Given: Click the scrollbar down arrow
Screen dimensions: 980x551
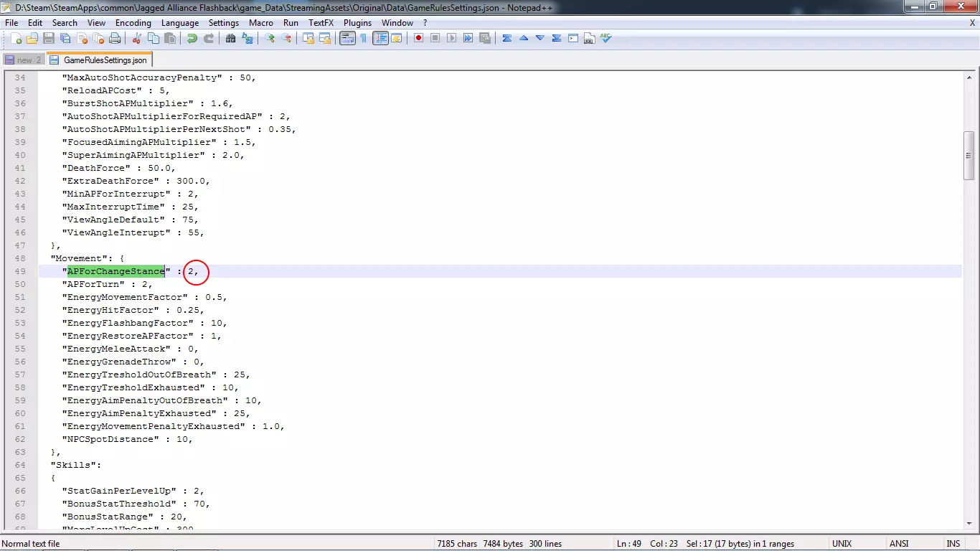Looking at the screenshot, I should point(969,524).
